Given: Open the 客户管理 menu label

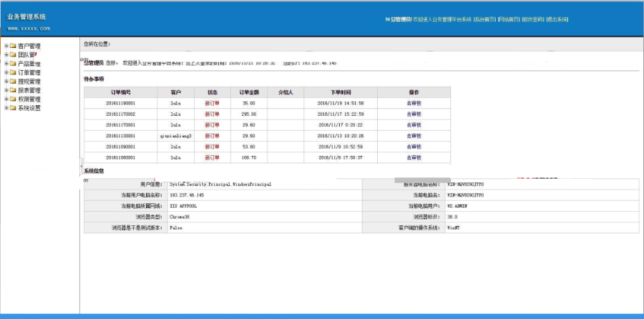Looking at the screenshot, I should coord(29,46).
